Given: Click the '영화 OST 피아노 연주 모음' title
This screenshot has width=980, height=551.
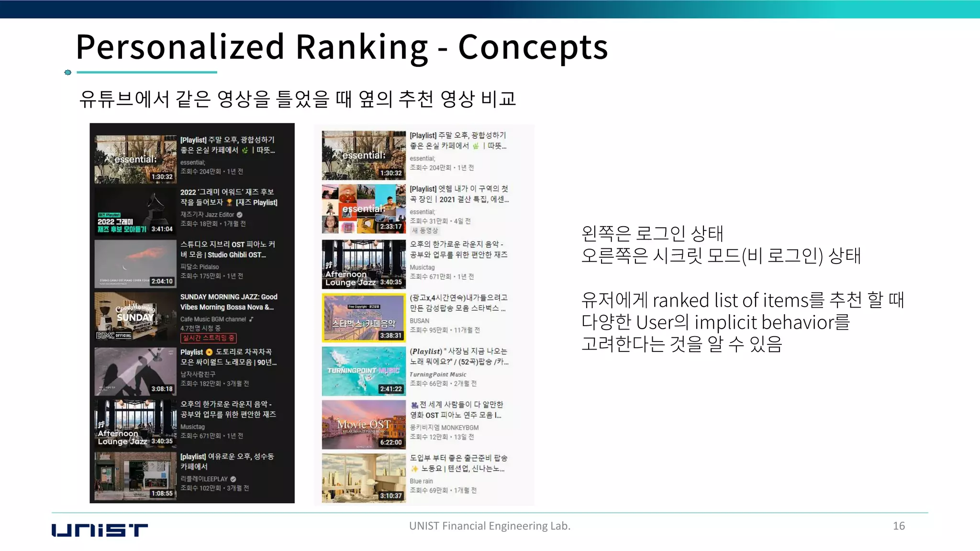Looking at the screenshot, I should (x=457, y=409).
